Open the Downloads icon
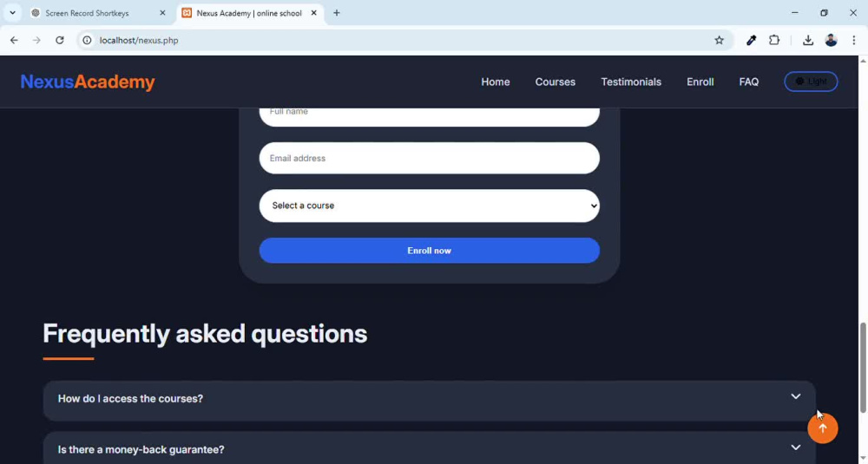868x464 pixels. (808, 41)
